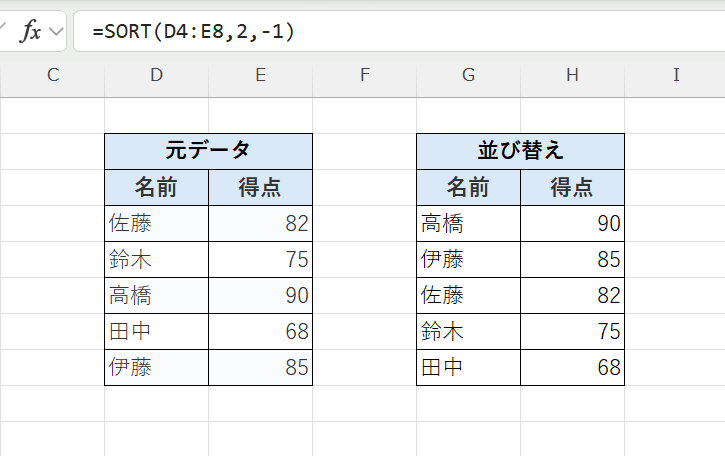Select column H header
Image resolution: width=725 pixels, height=456 pixels.
pos(572,74)
